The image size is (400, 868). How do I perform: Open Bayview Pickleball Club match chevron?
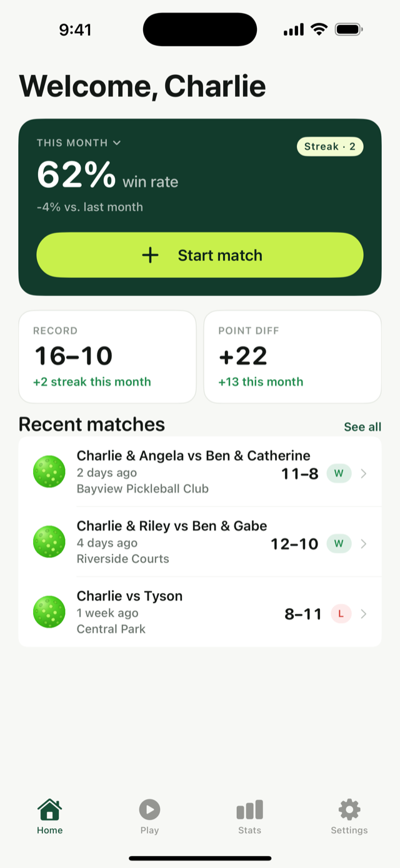pyautogui.click(x=364, y=473)
